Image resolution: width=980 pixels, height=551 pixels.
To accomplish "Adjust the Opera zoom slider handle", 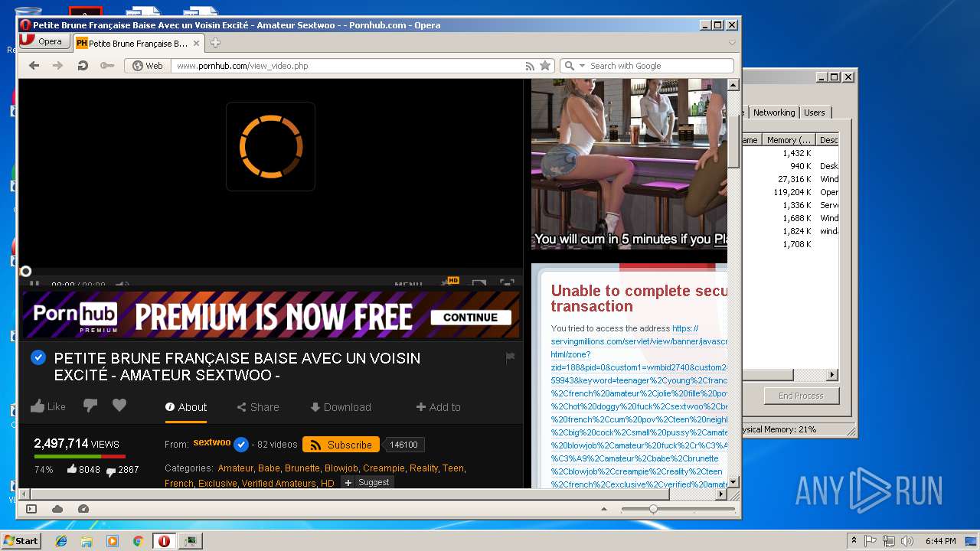I will click(653, 509).
